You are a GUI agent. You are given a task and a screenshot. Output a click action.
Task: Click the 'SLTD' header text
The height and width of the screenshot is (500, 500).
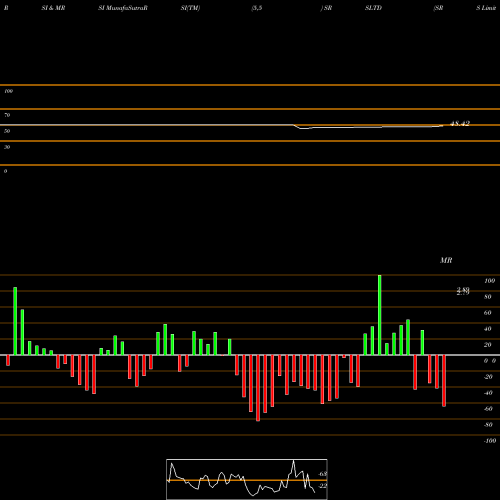coord(373,8)
